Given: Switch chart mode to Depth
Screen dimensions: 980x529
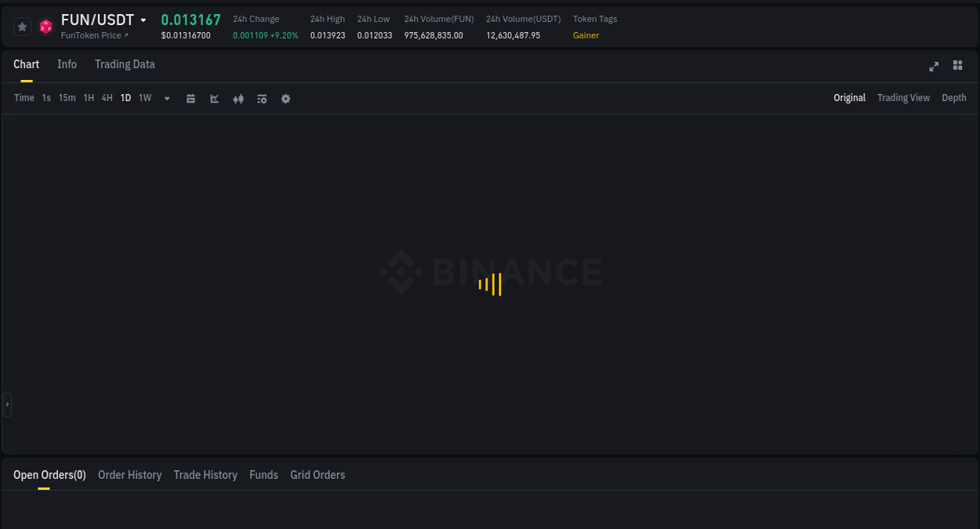Looking at the screenshot, I should [x=954, y=98].
